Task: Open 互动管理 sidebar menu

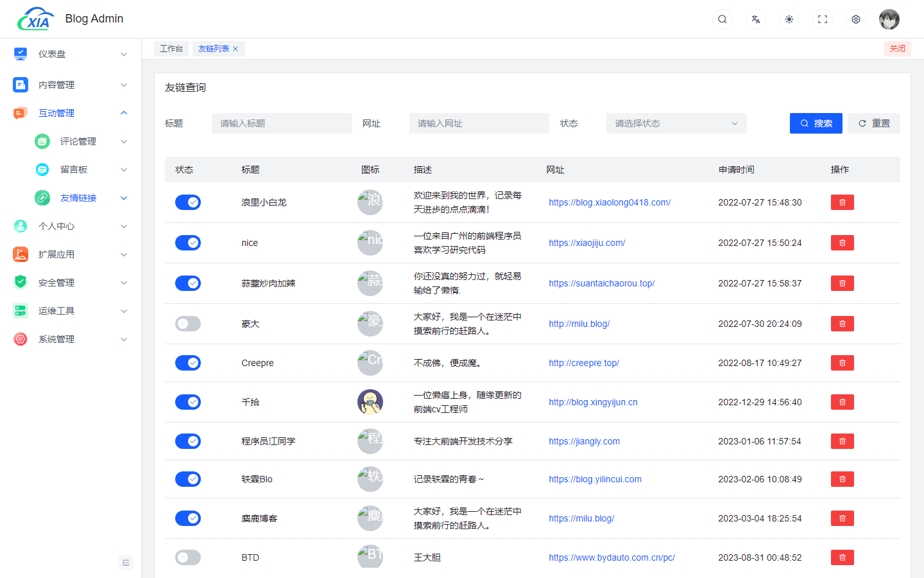Action: (x=71, y=113)
